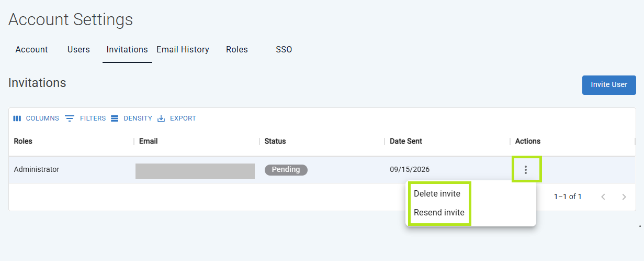Switch to the Users tab

[x=78, y=50]
